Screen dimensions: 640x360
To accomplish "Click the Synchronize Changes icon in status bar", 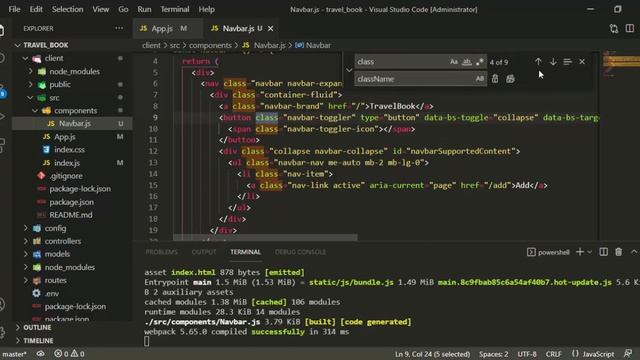I will (x=40, y=354).
